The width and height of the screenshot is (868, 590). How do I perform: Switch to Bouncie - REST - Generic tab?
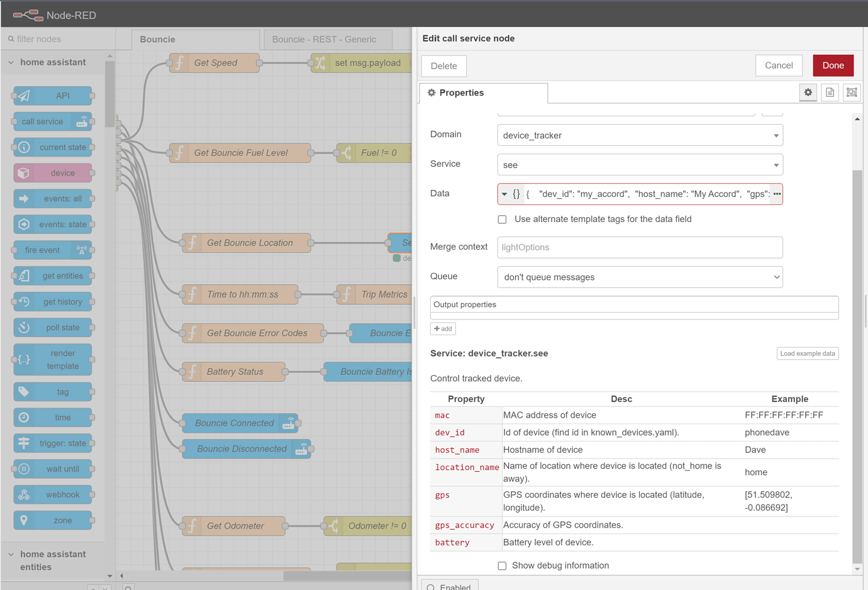pos(324,39)
